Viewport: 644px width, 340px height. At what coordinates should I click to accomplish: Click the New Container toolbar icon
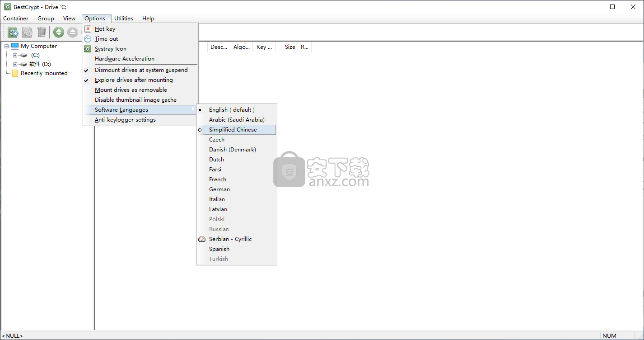pos(13,32)
